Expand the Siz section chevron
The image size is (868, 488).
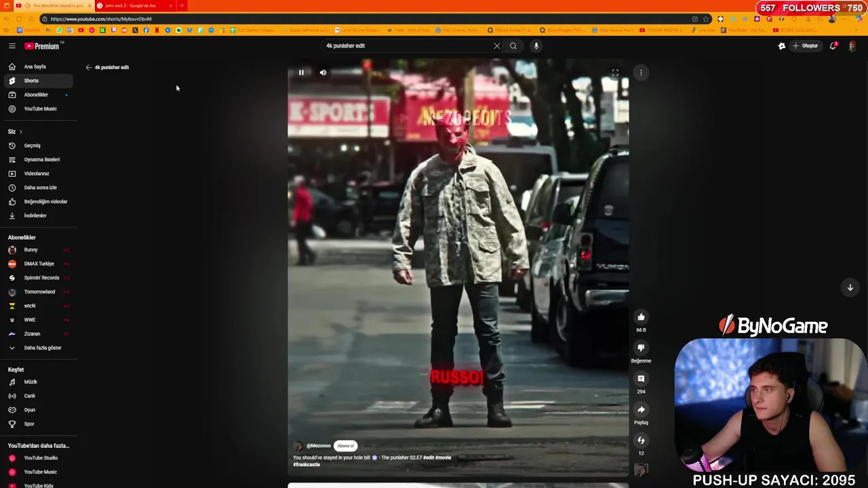pyautogui.click(x=20, y=131)
